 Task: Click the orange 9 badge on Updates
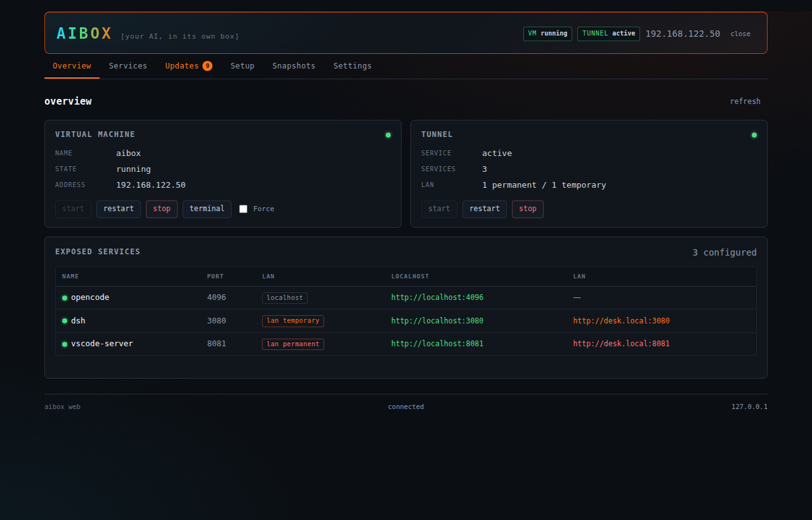tap(207, 66)
